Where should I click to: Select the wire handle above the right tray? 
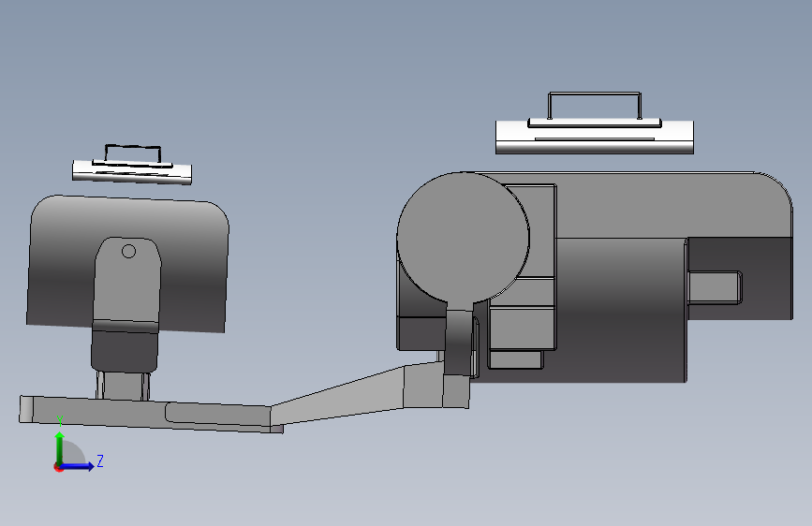coord(595,106)
